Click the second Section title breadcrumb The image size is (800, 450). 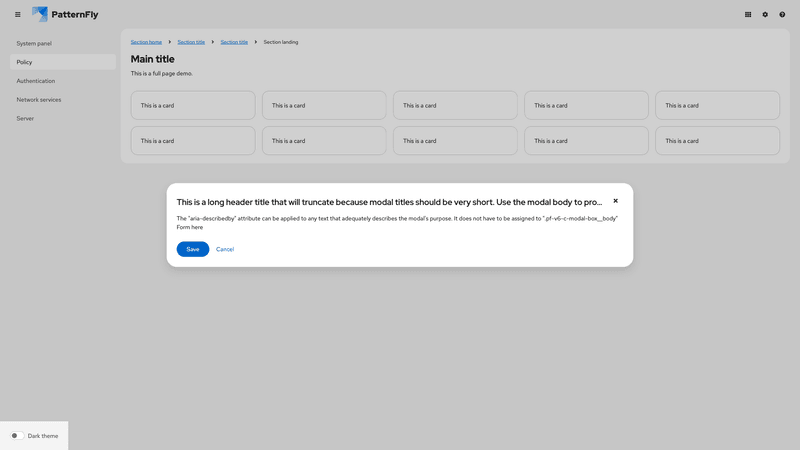coord(234,42)
